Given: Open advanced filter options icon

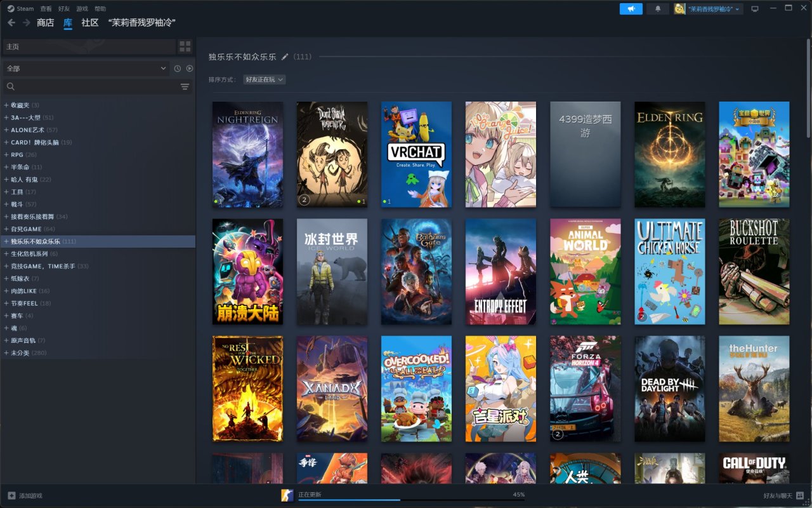Looking at the screenshot, I should coord(185,86).
